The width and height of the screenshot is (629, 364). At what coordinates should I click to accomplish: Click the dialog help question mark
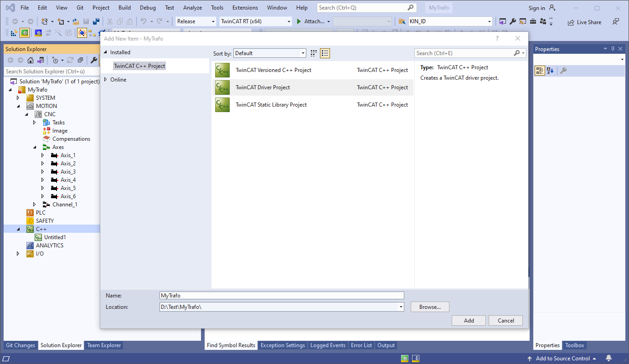pos(497,39)
